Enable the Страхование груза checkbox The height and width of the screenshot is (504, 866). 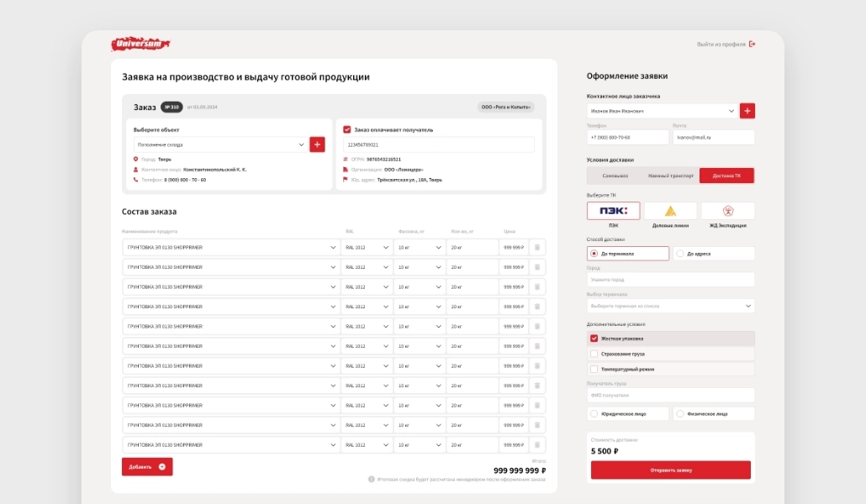(594, 354)
